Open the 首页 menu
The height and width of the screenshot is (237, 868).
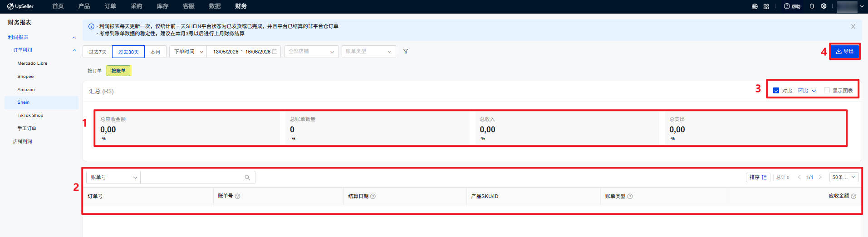click(x=58, y=6)
